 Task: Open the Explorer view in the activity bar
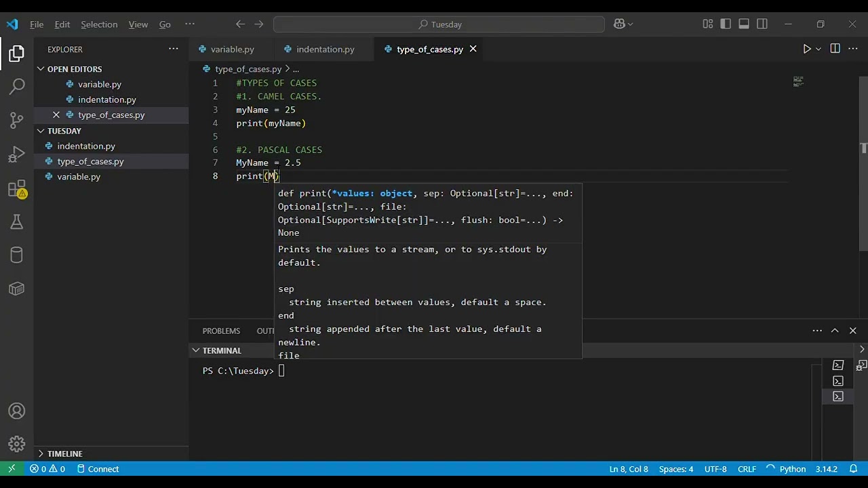point(17,54)
